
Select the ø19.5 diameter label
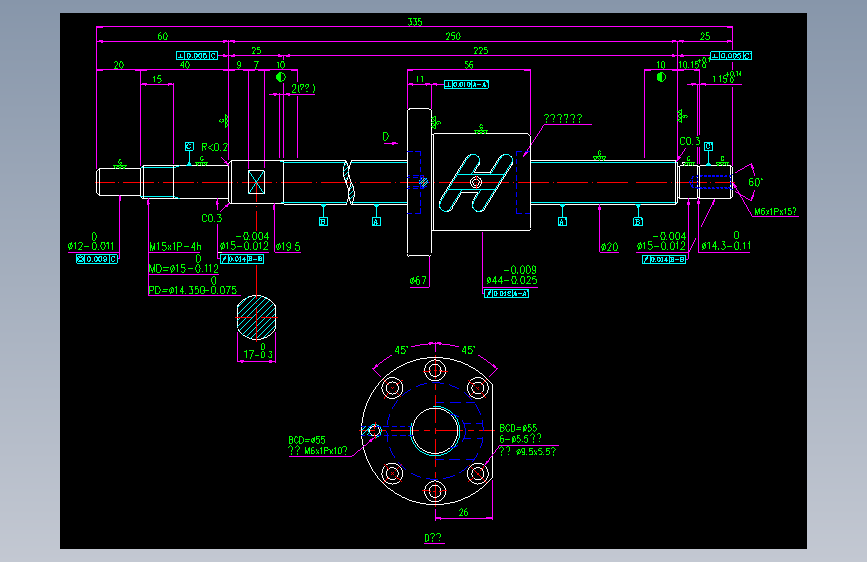[288, 247]
